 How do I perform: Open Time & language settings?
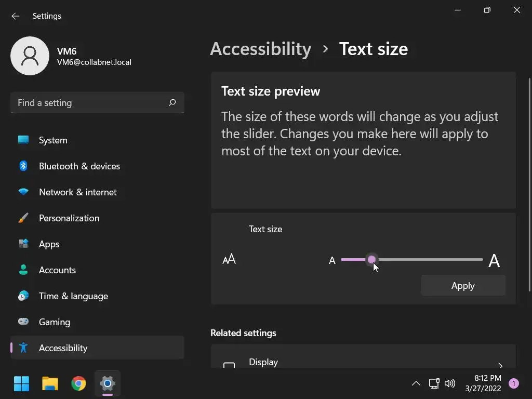coord(73,296)
